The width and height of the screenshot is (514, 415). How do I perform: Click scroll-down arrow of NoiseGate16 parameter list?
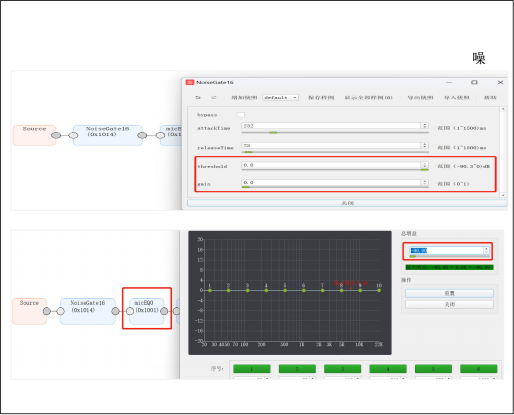(503, 195)
